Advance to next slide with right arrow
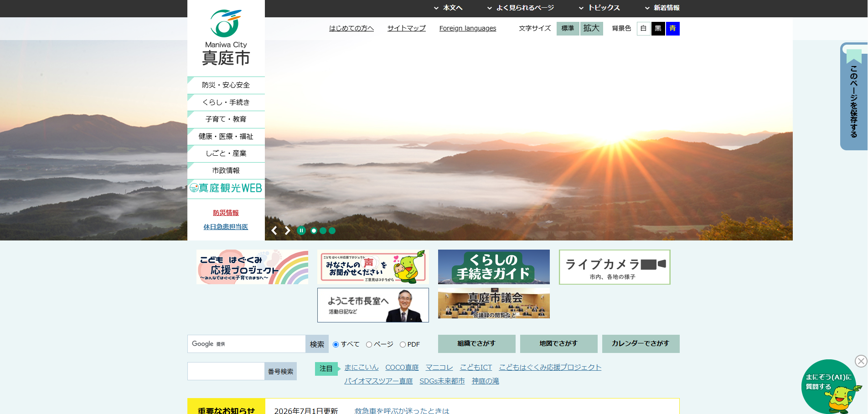This screenshot has width=868, height=414. [288, 230]
